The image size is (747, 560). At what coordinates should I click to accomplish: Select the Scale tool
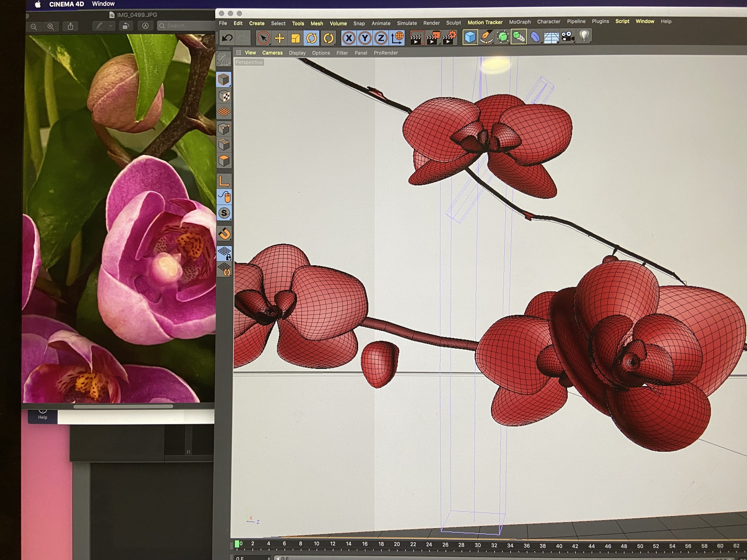pos(296,38)
